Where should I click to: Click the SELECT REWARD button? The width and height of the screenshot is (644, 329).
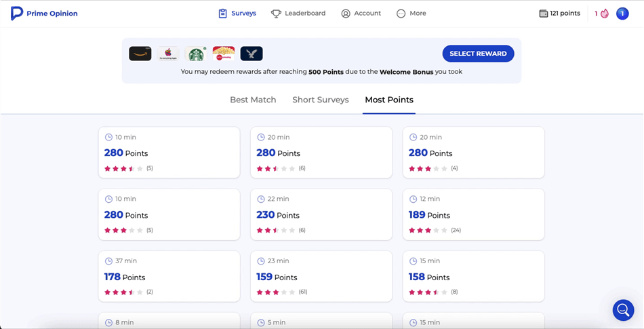tap(478, 54)
